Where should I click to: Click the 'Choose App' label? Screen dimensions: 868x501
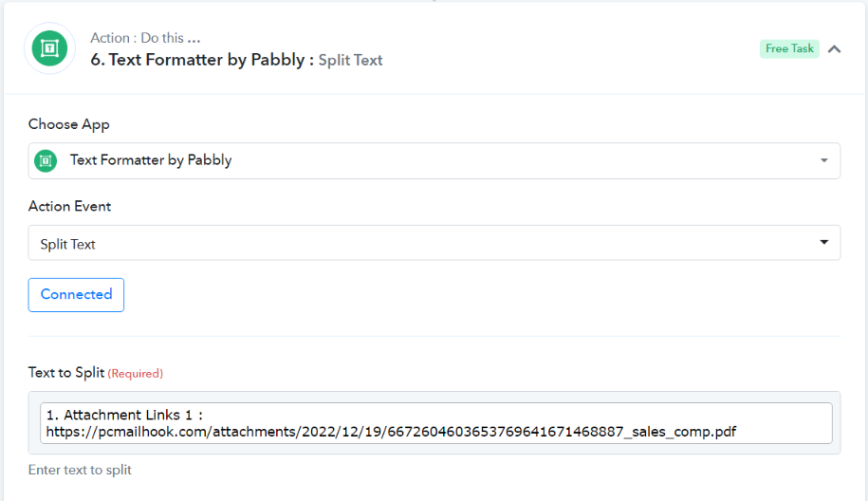(x=68, y=124)
